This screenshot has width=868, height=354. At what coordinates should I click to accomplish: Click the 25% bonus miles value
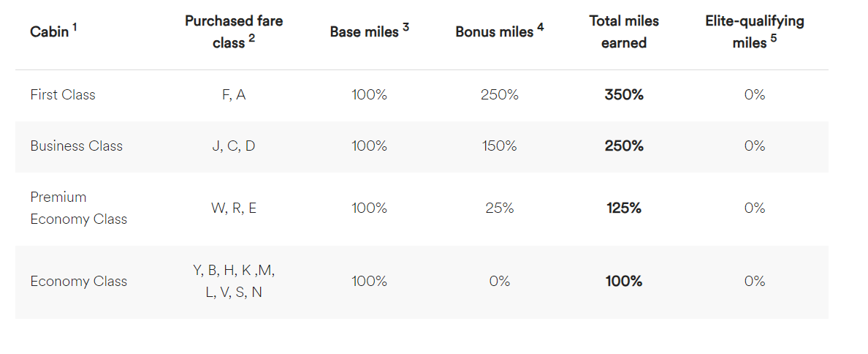click(x=500, y=208)
